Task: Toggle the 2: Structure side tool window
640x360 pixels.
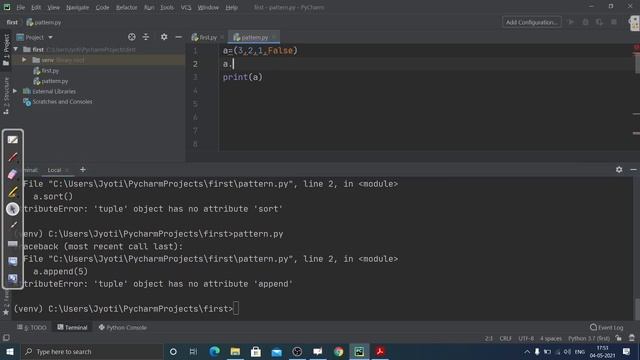Action: click(x=6, y=96)
